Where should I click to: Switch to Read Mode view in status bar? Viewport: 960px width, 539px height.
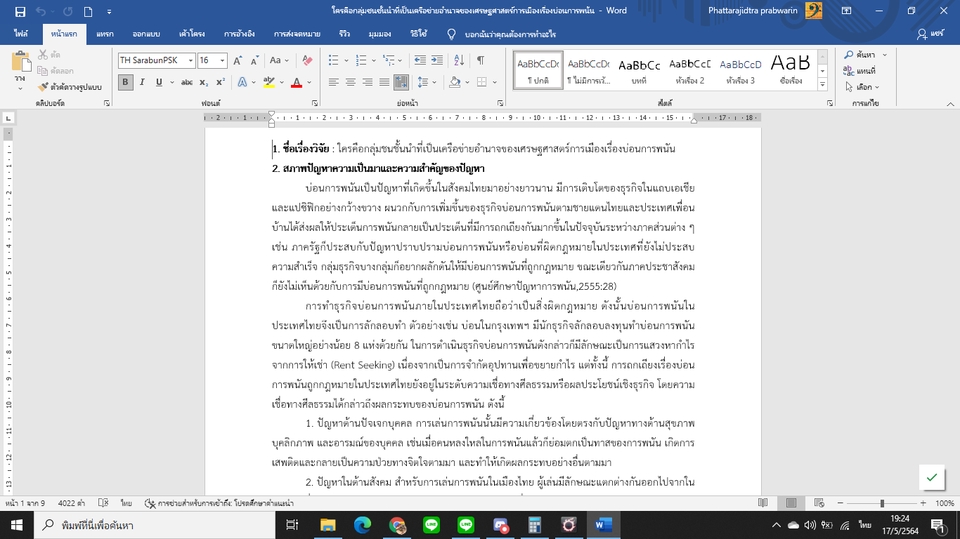click(763, 503)
